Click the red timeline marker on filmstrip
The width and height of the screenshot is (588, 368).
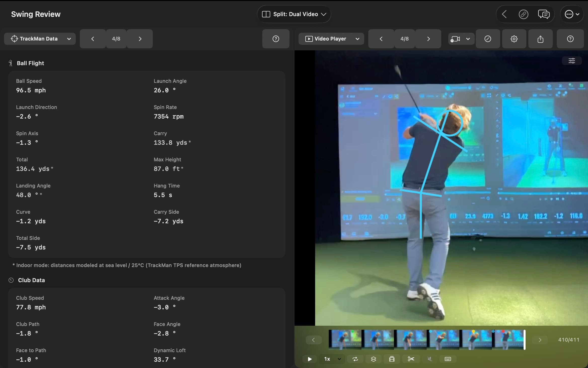(x=503, y=331)
